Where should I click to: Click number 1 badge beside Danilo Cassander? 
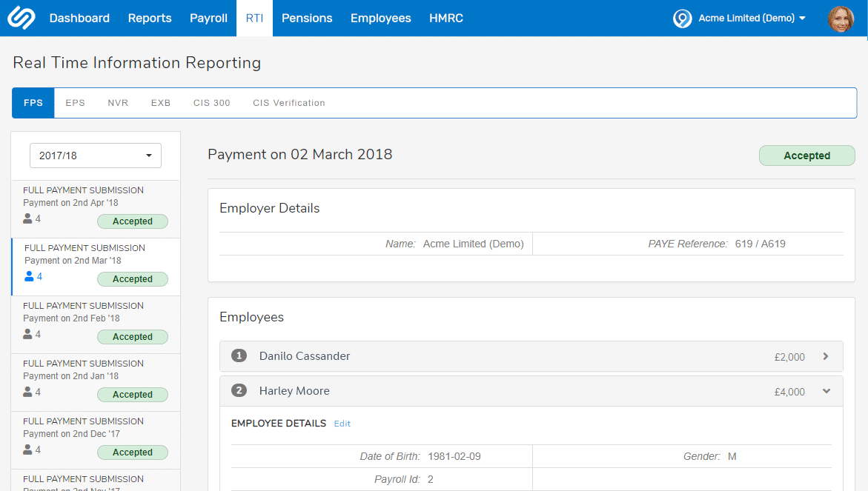[239, 355]
